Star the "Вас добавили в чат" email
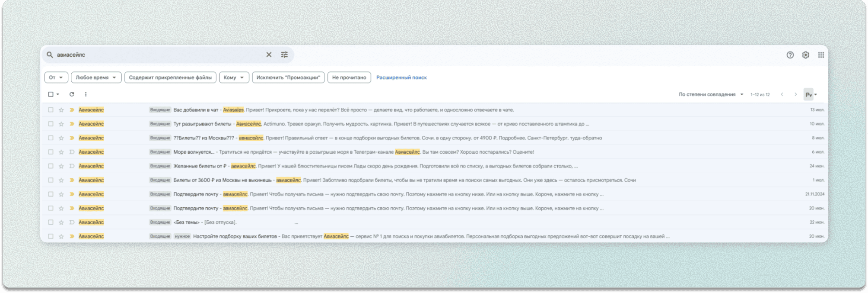The height and width of the screenshot is (293, 868). point(61,110)
